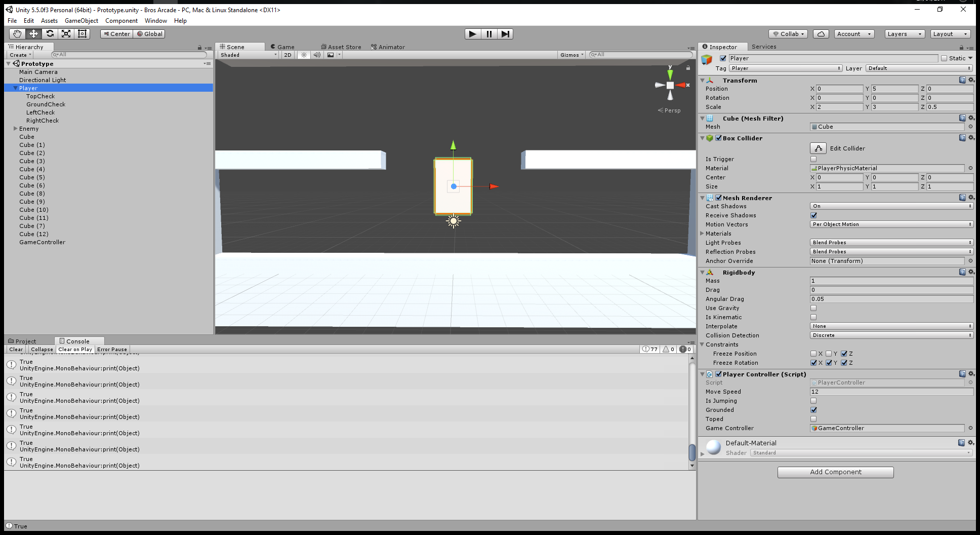Toggle scene audio speaker icon

317,55
